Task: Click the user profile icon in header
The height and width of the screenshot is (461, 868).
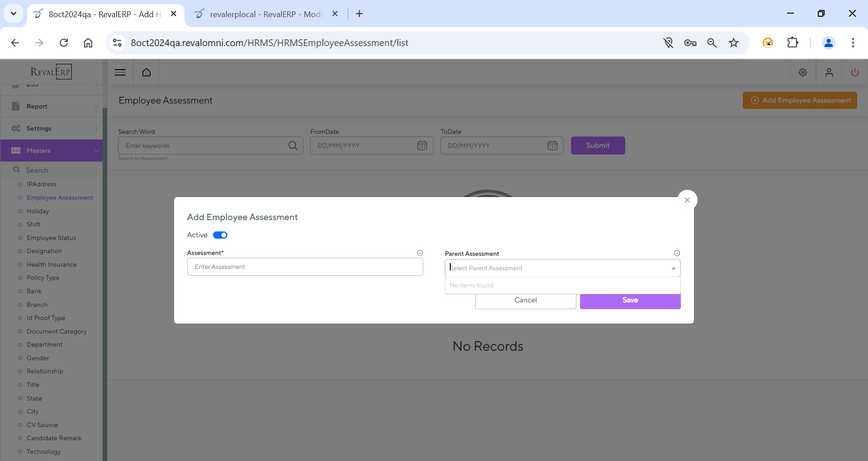Action: 829,72
